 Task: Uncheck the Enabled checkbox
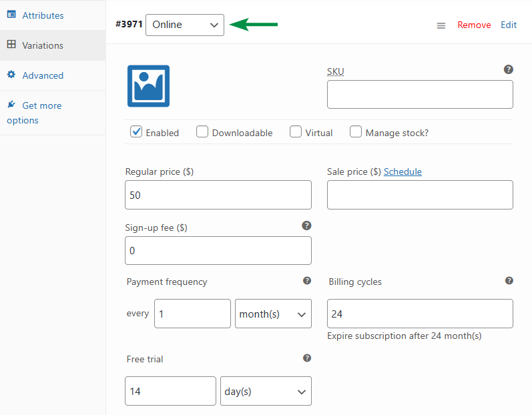click(136, 132)
